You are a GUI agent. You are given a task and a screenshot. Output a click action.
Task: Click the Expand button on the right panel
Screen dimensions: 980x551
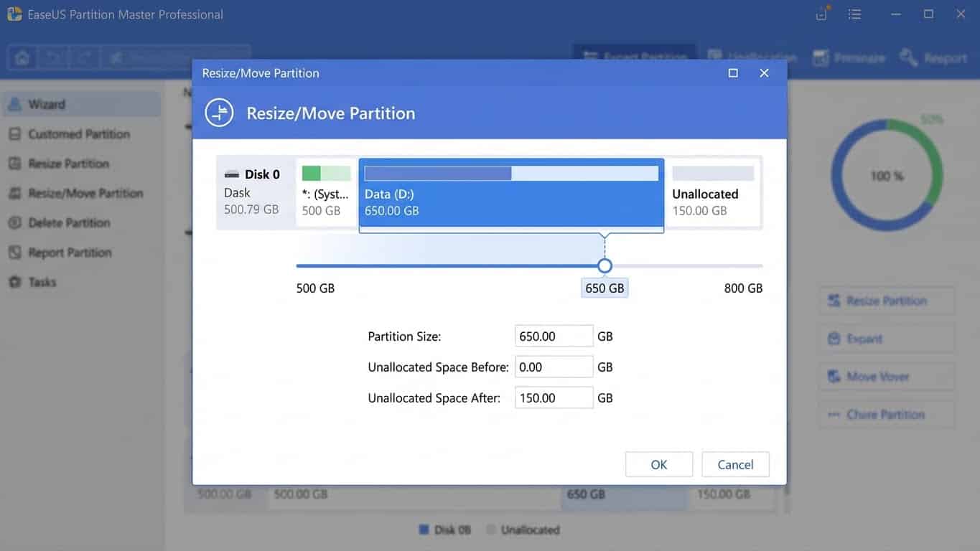(886, 338)
